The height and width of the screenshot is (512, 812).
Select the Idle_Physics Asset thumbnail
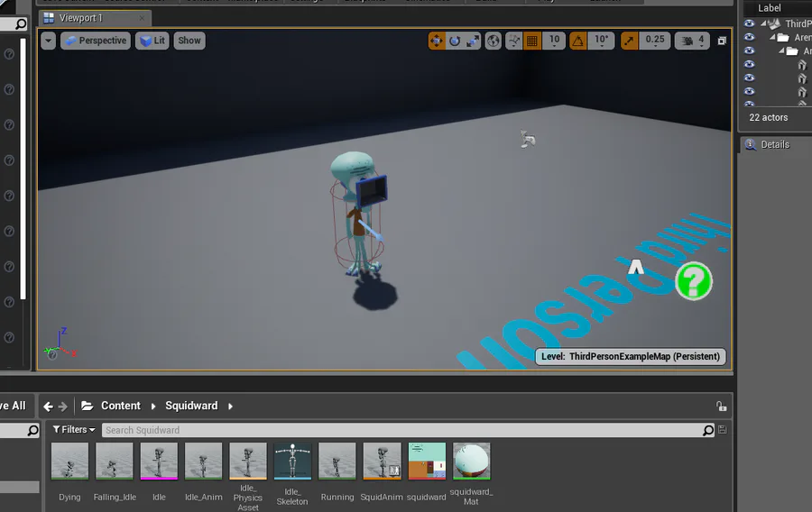[x=248, y=462]
